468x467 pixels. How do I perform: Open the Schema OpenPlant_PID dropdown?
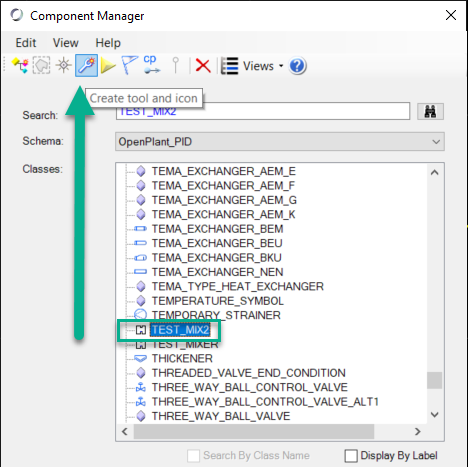click(280, 142)
